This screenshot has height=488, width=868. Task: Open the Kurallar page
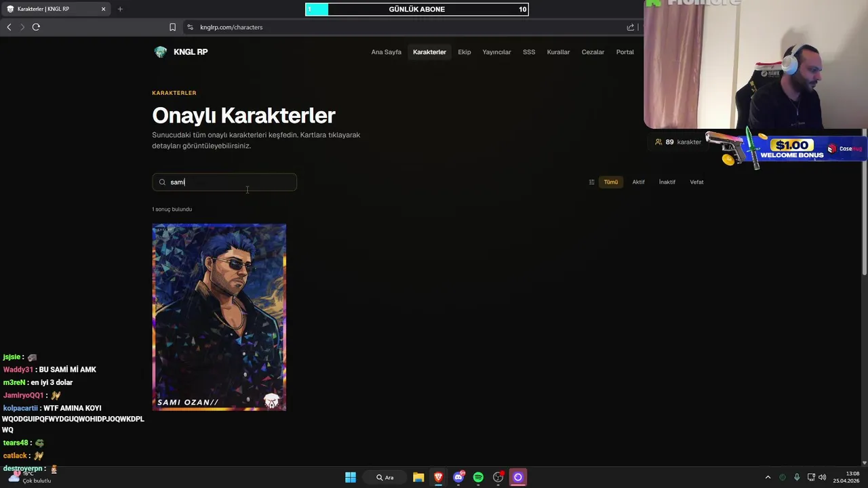(x=558, y=52)
